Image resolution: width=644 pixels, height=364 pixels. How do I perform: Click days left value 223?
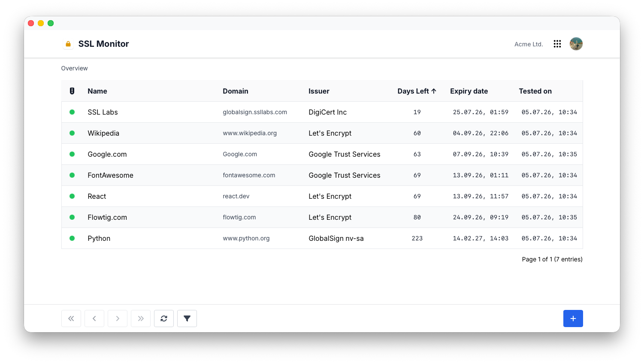click(417, 238)
